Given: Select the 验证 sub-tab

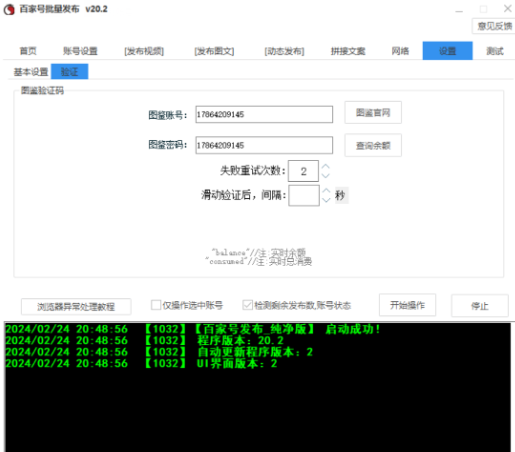Looking at the screenshot, I should coord(69,71).
